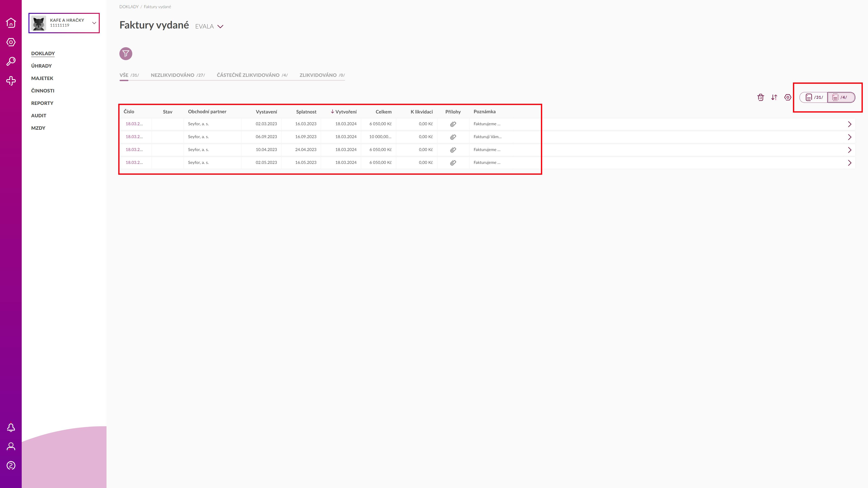This screenshot has width=868, height=488.
Task: Switch to ČÁSTEČNĚ ZLIKVIDOVÁNO /4/ tab
Action: [252, 75]
